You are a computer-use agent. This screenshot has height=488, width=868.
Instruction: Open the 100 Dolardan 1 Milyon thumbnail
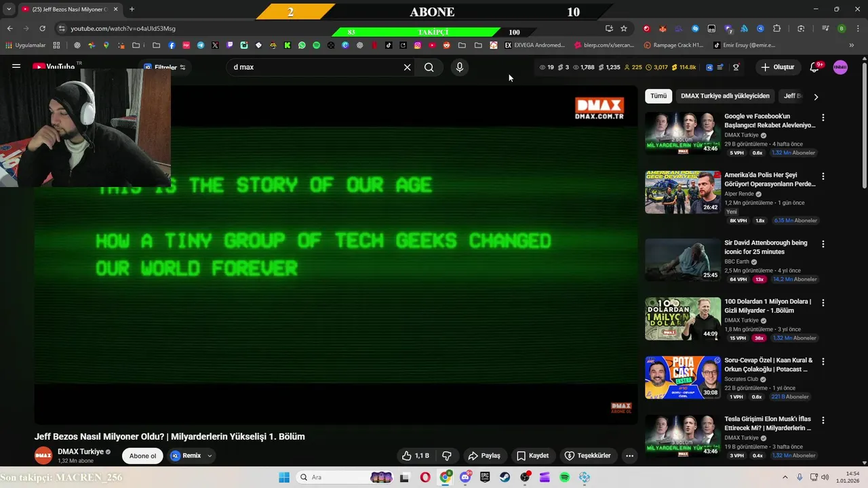click(x=683, y=319)
